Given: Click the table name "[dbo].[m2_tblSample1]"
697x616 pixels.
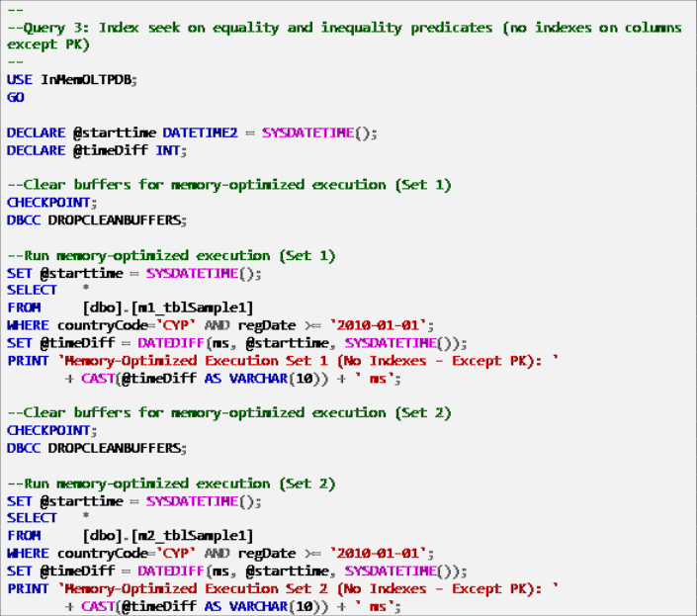Looking at the screenshot, I should point(168,536).
